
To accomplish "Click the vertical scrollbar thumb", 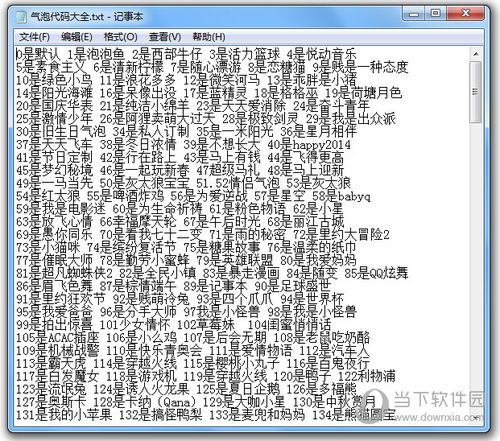I will [x=476, y=92].
